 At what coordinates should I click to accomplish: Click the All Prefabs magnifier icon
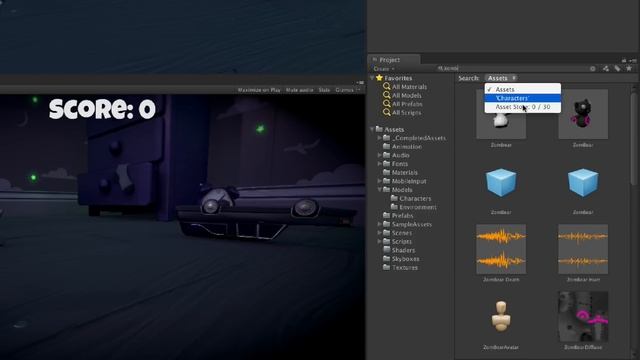coord(387,104)
